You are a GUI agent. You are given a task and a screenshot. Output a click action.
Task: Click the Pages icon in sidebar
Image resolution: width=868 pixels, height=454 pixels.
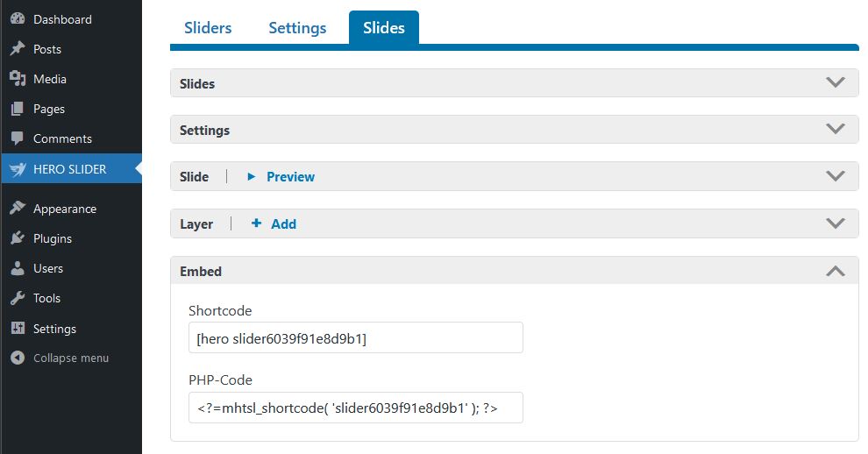click(x=18, y=109)
